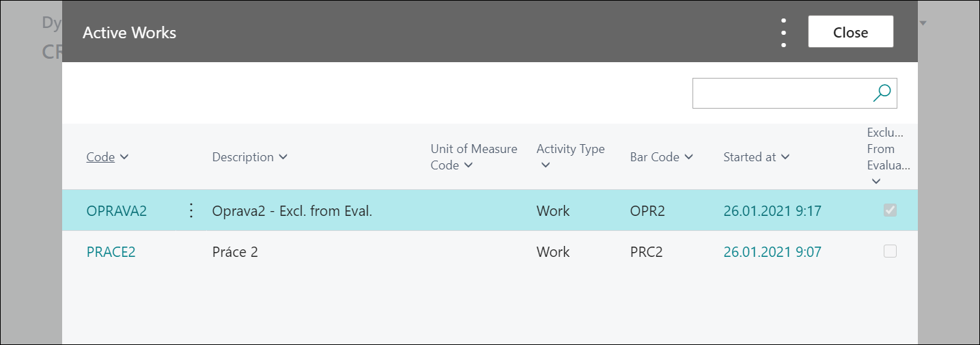Select the 'Práce 2' description cell
This screenshot has height=345, width=980.
pyautogui.click(x=235, y=251)
